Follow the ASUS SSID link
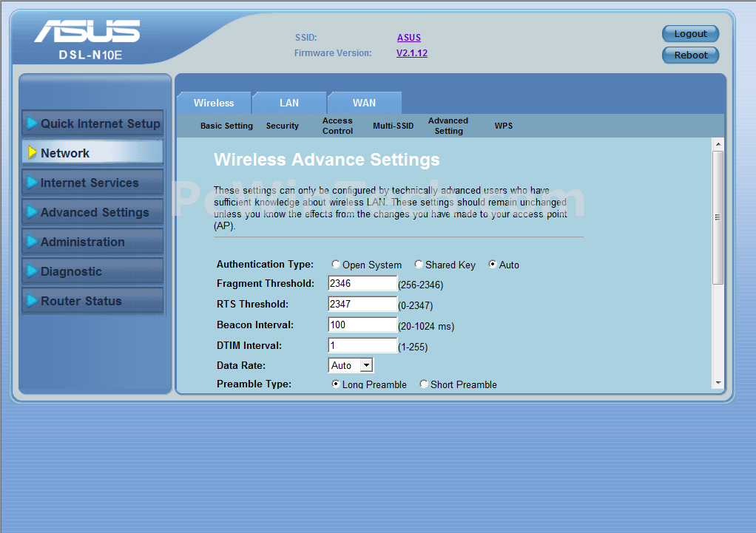The image size is (756, 533). tap(409, 38)
